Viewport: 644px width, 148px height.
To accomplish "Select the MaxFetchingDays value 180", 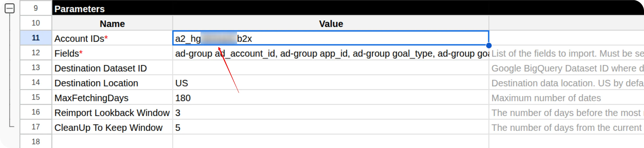I will click(331, 98).
